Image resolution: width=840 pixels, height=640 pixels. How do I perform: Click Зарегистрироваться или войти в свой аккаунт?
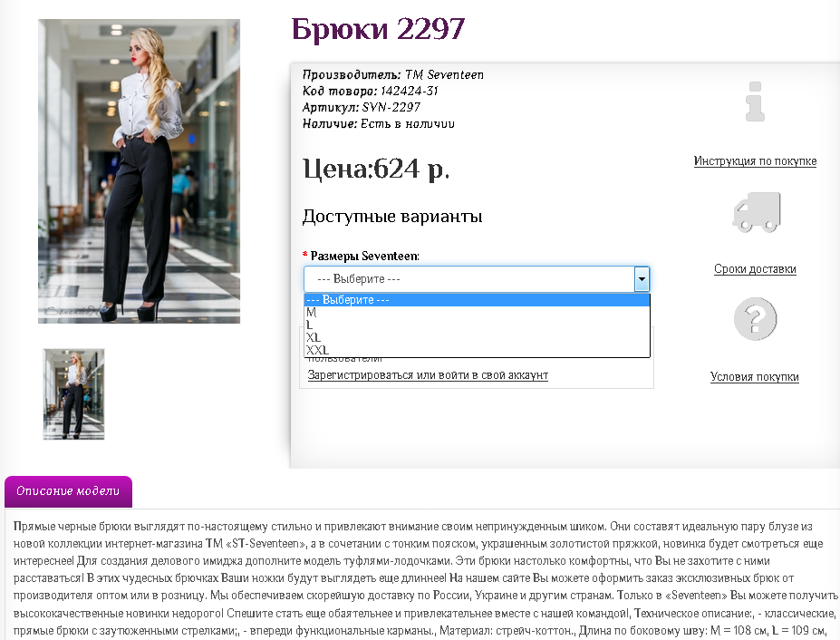[428, 375]
